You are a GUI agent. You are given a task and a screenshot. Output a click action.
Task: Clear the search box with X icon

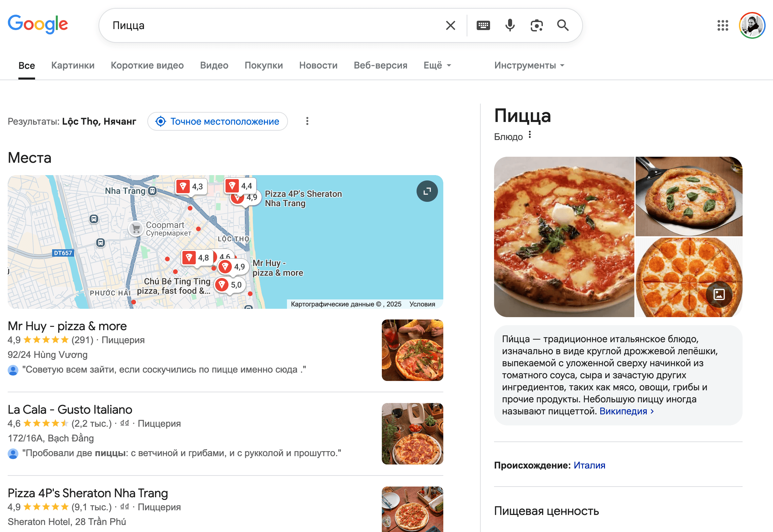tap(450, 25)
